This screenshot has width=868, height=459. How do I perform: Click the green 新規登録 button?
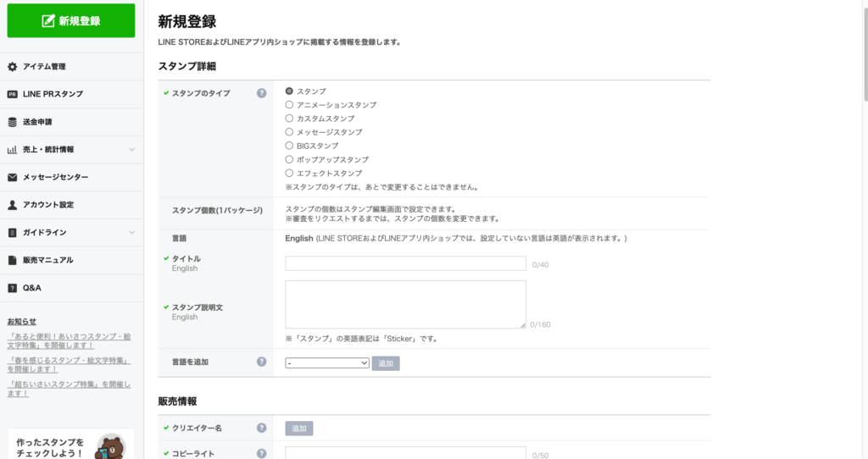71,21
